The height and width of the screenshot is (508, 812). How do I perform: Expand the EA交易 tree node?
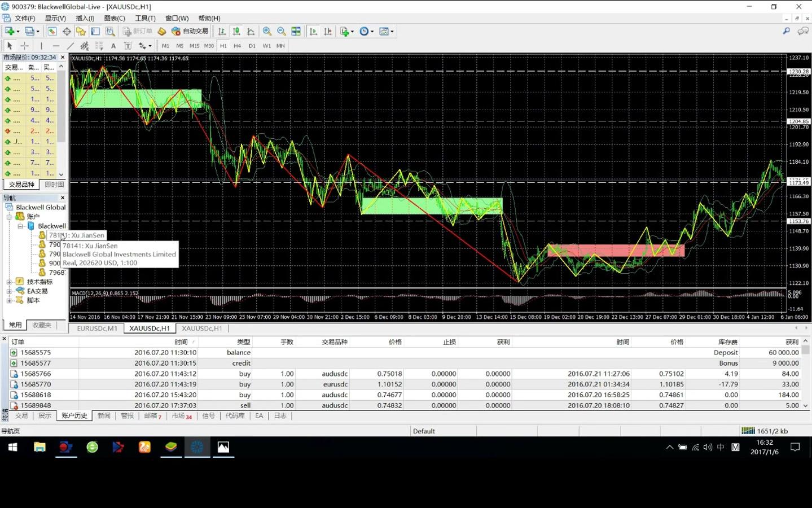point(9,291)
